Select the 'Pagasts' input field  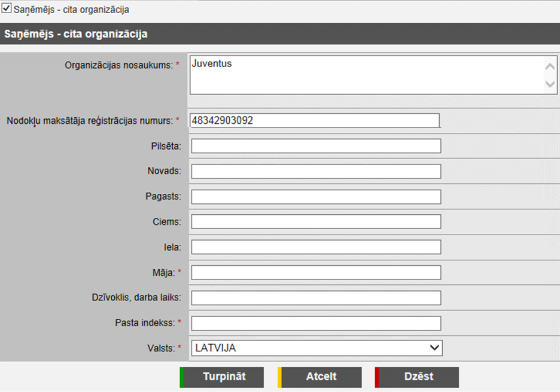coord(316,197)
